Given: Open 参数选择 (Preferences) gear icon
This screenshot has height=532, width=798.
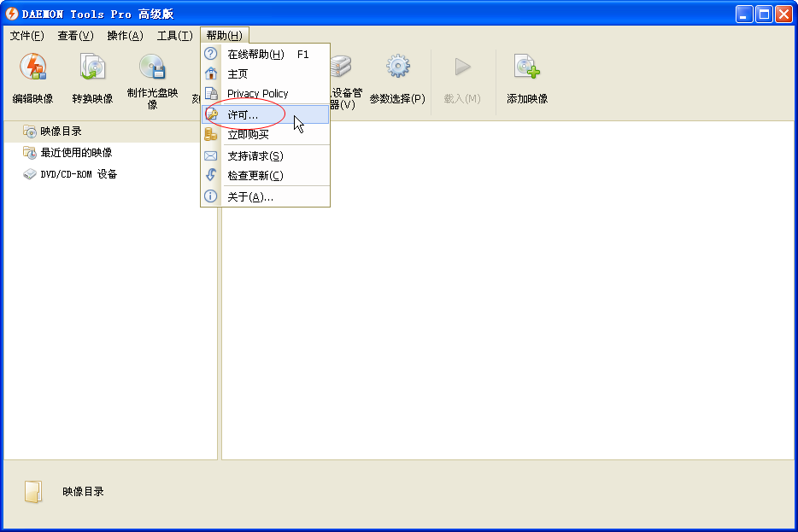Looking at the screenshot, I should (397, 68).
